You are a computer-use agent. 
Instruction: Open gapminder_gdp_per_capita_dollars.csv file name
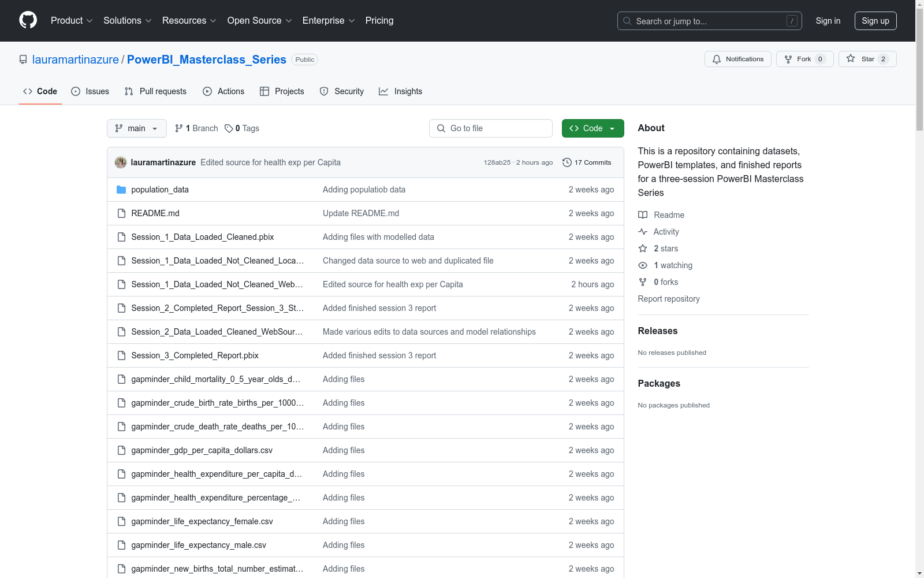tap(202, 450)
